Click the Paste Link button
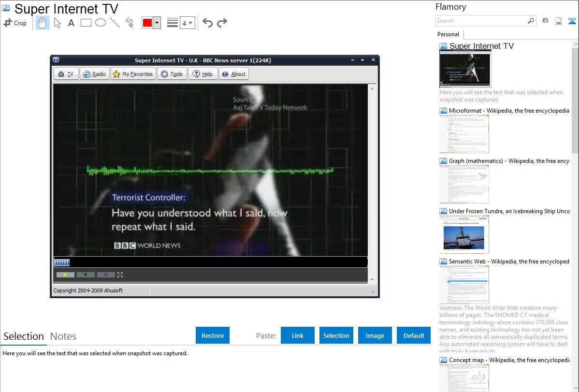Screen dimensions: 579x392 click(x=298, y=335)
